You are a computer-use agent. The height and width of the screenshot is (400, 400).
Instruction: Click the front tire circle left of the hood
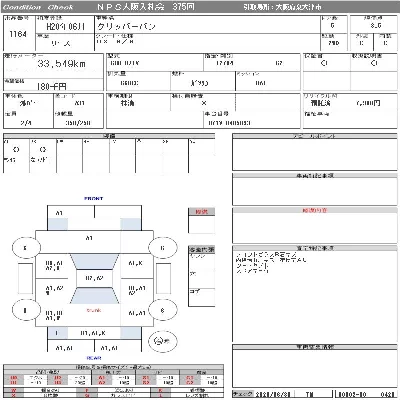(26, 248)
